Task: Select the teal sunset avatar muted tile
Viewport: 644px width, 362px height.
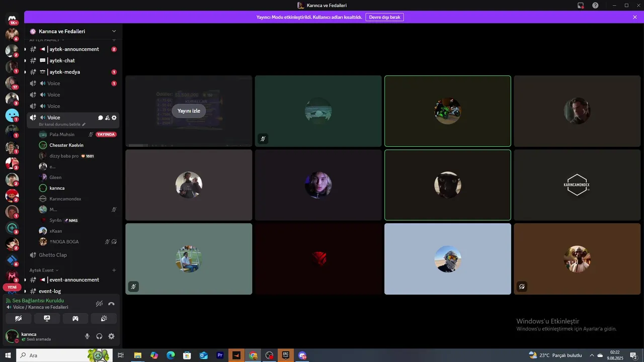Action: click(318, 111)
